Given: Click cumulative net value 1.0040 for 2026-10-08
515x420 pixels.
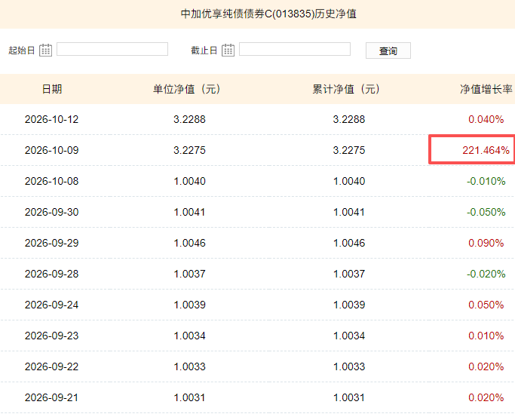Looking at the screenshot, I should [x=349, y=181].
